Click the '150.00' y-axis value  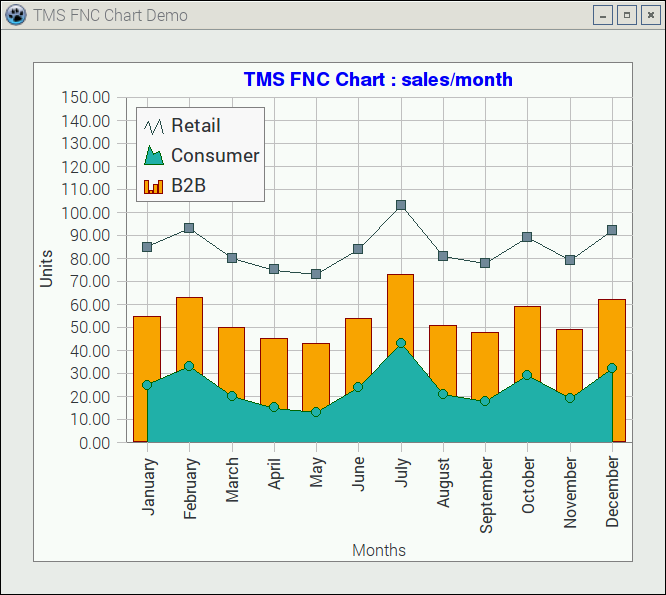click(86, 97)
